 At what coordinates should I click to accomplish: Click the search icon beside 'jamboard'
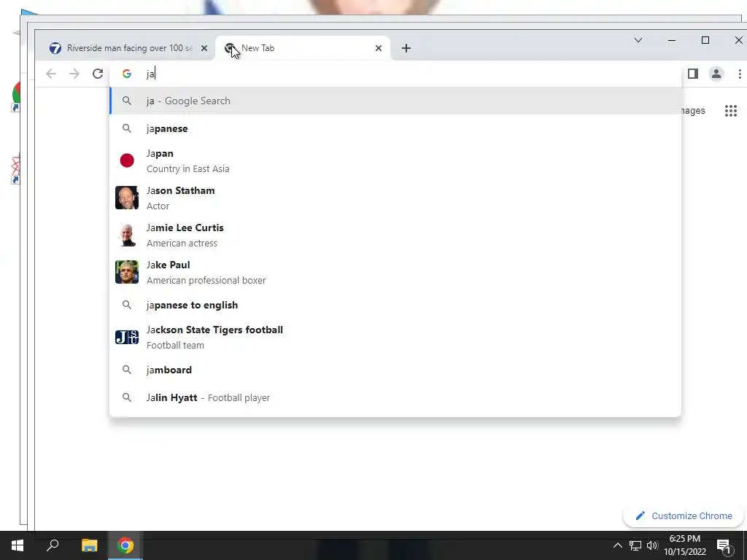pyautogui.click(x=127, y=370)
